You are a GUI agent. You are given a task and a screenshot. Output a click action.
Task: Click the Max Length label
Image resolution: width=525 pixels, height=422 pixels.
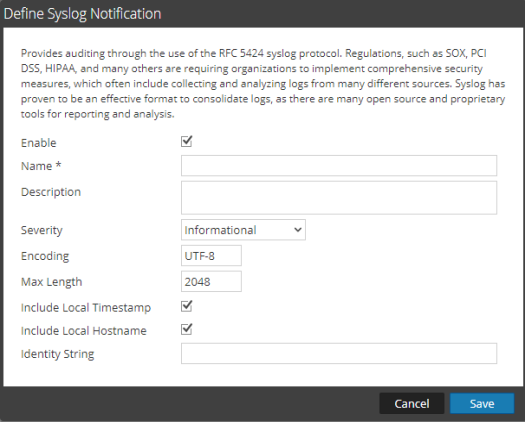[x=51, y=282]
